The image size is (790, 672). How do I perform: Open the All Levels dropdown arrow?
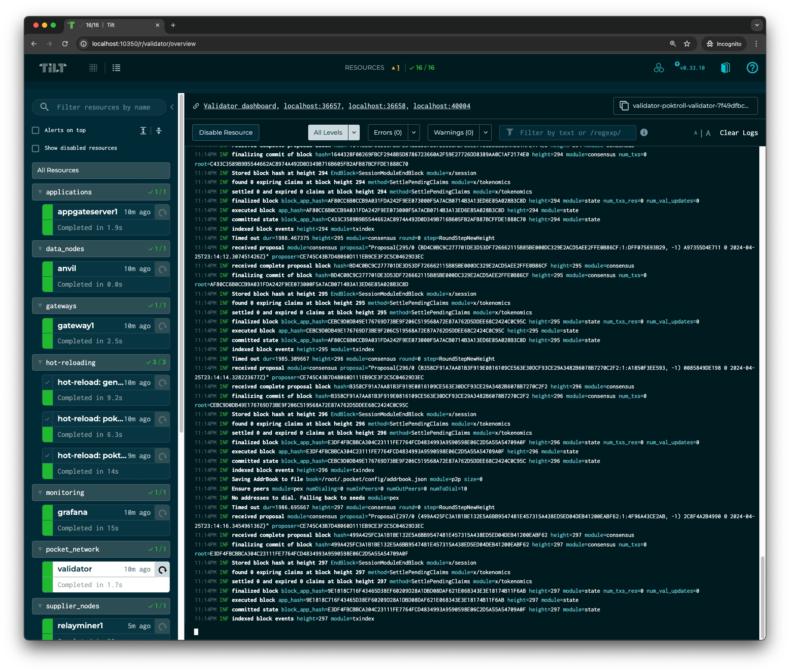354,132
